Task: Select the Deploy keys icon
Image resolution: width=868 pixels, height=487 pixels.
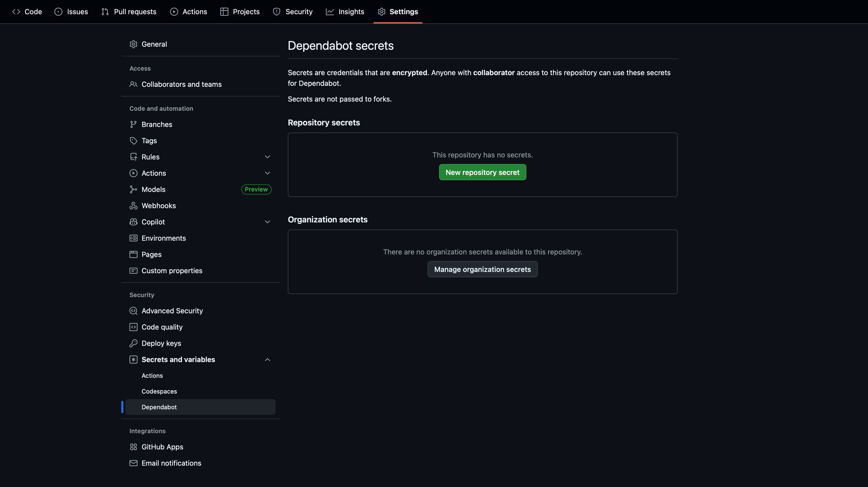Action: point(133,343)
